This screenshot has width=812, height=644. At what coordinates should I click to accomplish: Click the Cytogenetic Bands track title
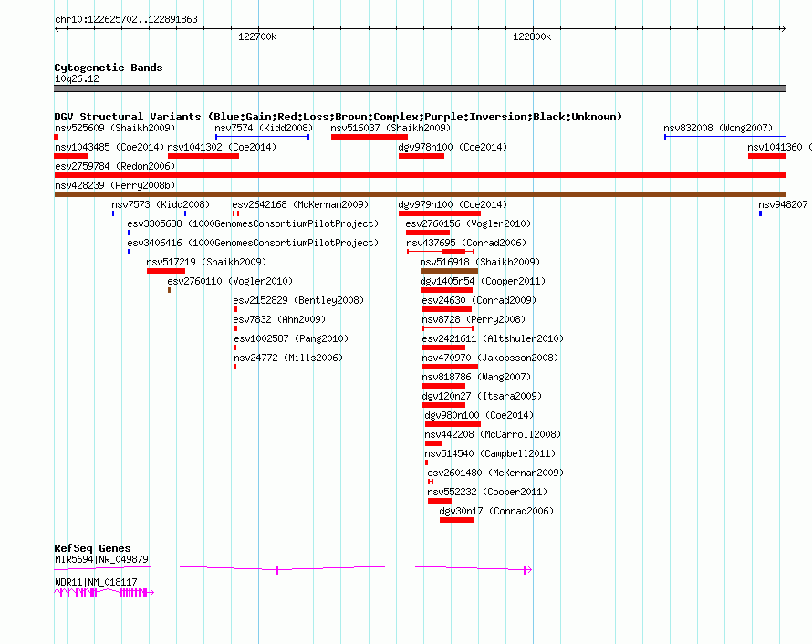click(x=109, y=68)
